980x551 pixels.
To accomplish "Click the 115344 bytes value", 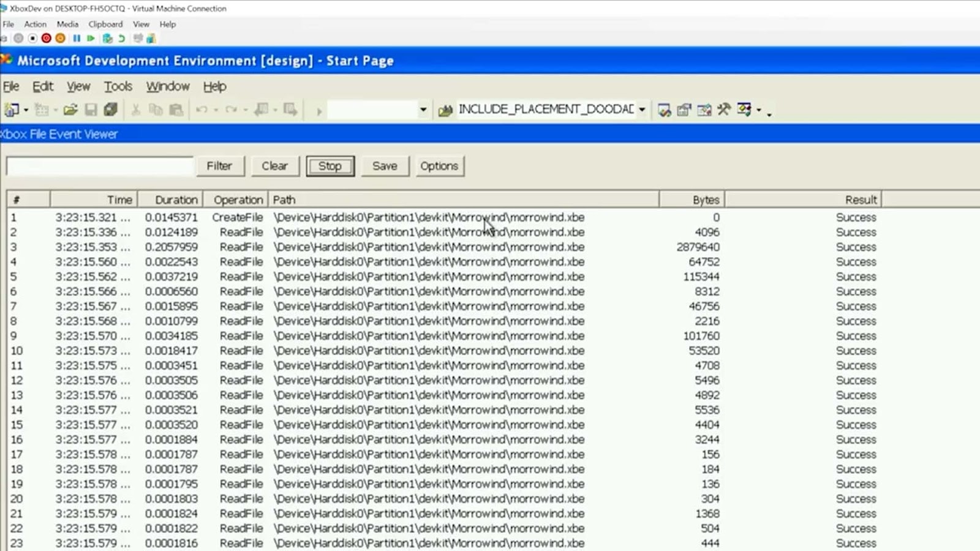I will pyautogui.click(x=701, y=277).
